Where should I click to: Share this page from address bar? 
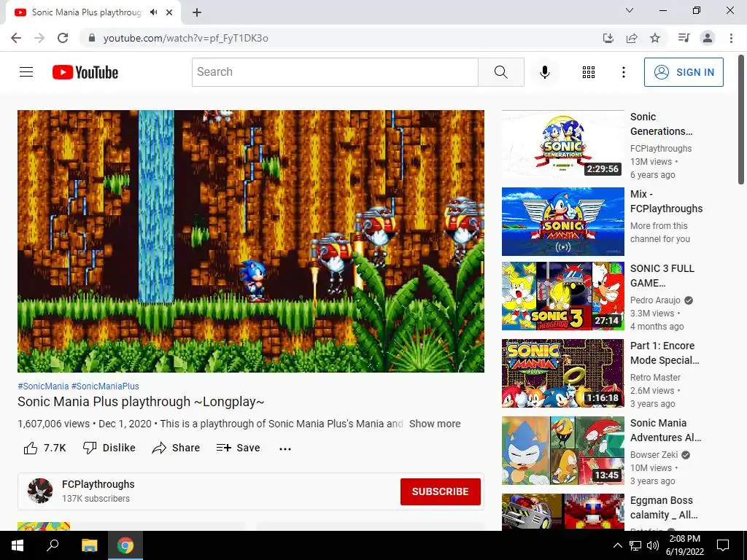[632, 38]
